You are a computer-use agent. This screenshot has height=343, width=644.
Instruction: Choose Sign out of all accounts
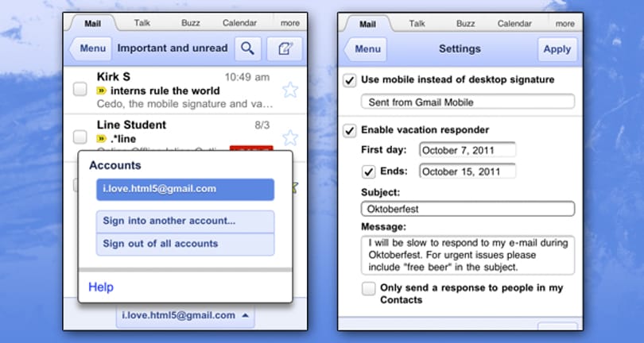point(185,244)
